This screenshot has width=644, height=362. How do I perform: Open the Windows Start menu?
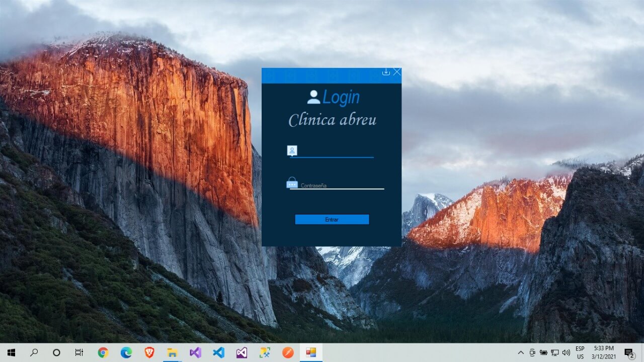tap(11, 352)
